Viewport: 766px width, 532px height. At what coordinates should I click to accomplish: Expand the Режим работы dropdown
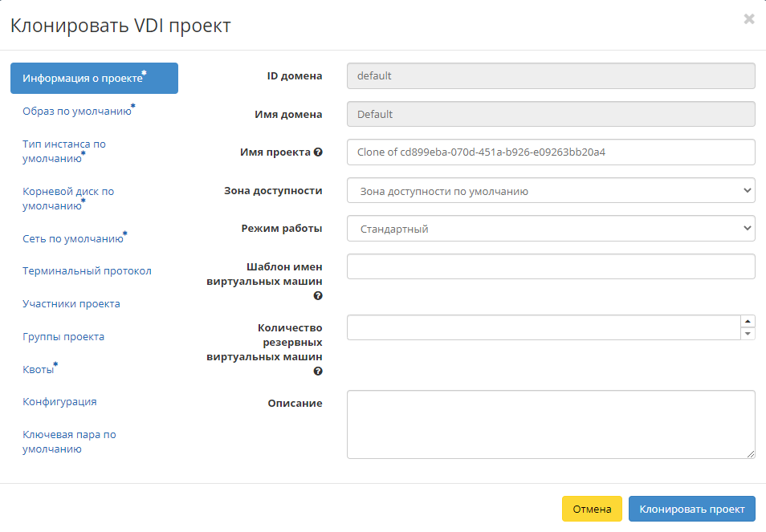pyautogui.click(x=551, y=229)
